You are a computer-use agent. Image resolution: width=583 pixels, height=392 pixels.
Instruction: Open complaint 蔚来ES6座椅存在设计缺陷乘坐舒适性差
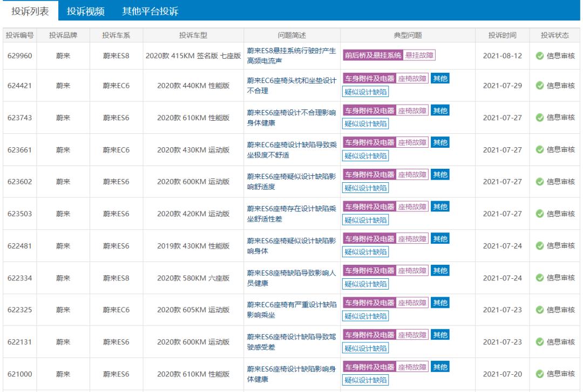[x=291, y=214]
